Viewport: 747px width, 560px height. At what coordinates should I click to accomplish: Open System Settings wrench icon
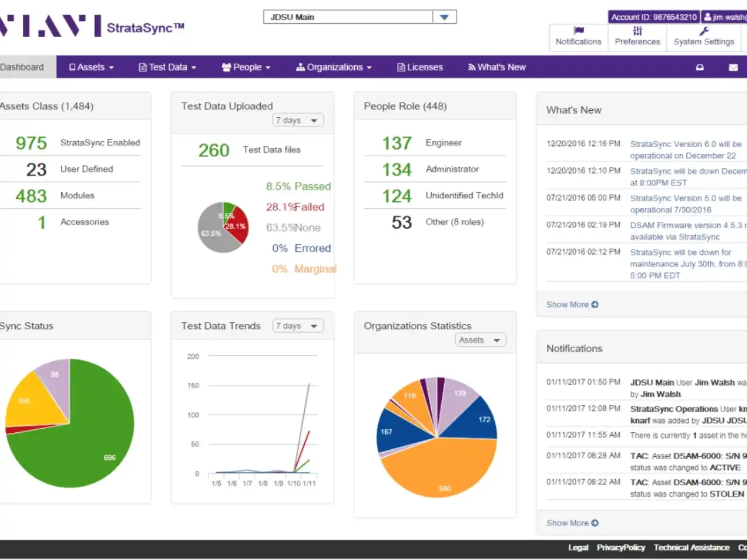pyautogui.click(x=704, y=30)
